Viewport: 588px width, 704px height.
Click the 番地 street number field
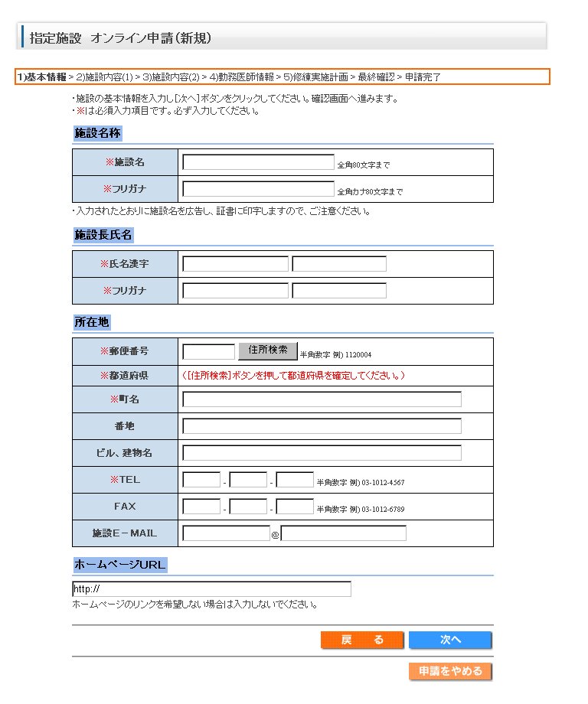[x=322, y=426]
